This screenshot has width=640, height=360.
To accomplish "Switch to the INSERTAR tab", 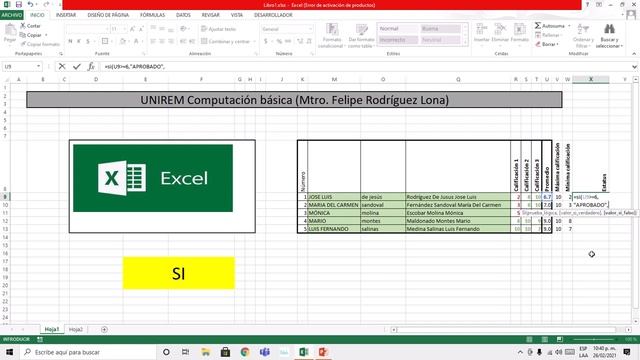I will pyautogui.click(x=66, y=15).
